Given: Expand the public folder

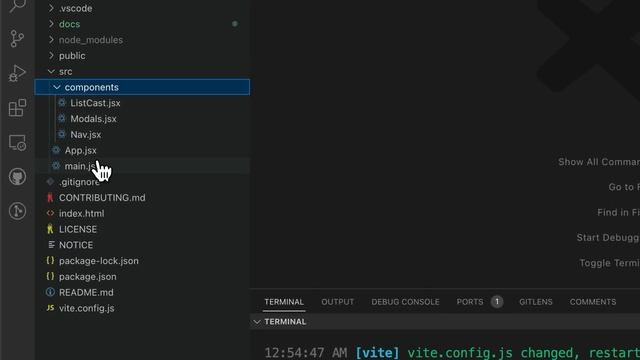Looking at the screenshot, I should tap(142, 56).
